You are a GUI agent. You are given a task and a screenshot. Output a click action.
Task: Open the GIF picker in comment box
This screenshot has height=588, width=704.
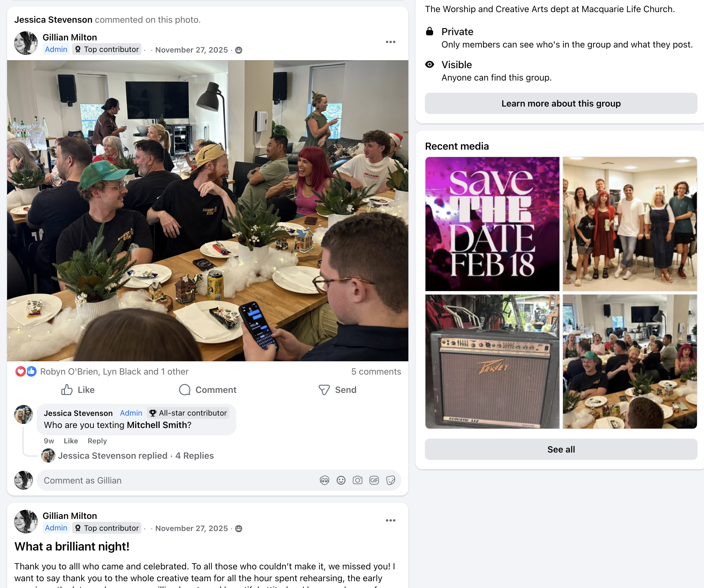374,480
